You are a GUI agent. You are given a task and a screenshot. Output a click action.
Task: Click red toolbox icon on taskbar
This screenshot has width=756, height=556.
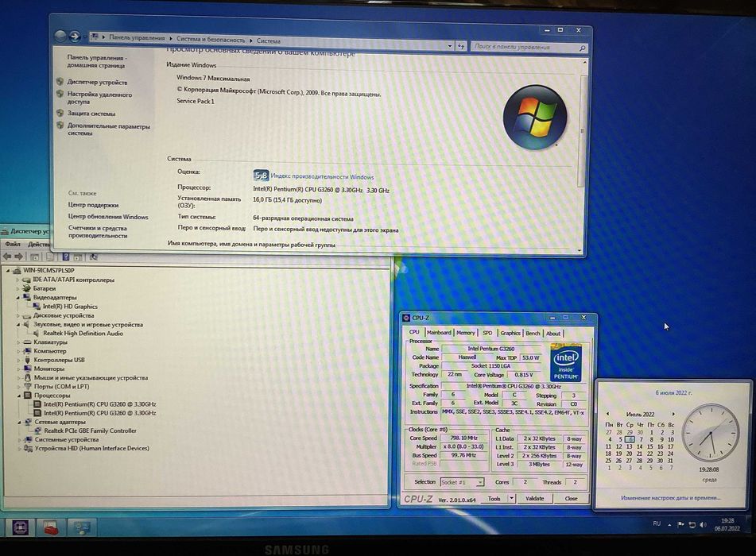pos(50,528)
